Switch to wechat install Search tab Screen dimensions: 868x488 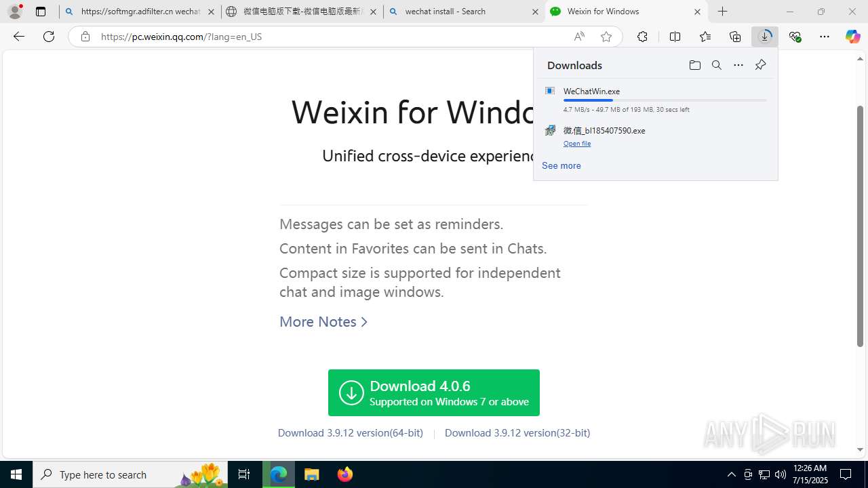(x=464, y=12)
